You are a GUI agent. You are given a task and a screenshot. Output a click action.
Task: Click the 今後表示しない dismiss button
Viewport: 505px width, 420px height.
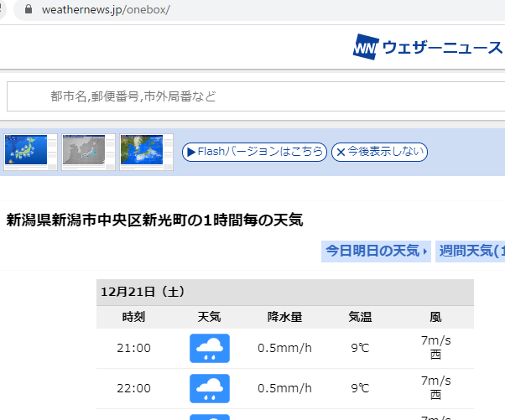(379, 152)
